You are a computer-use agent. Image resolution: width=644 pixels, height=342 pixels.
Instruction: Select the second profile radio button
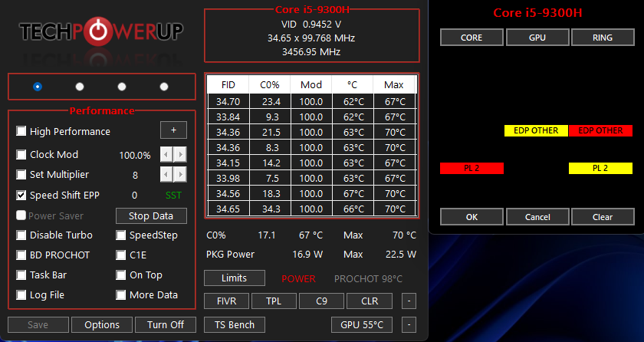(80, 87)
